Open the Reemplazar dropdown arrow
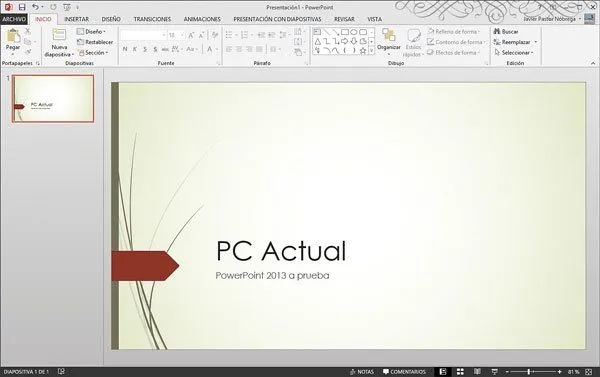The image size is (600, 377). (536, 42)
